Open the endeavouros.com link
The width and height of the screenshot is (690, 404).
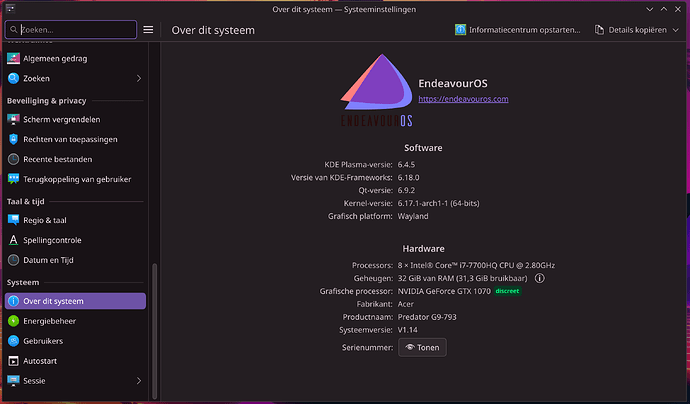[x=463, y=99]
